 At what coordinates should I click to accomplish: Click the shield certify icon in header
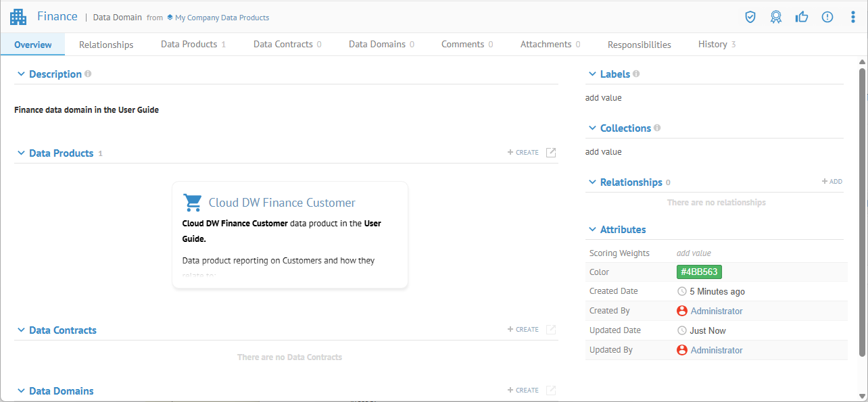750,18
